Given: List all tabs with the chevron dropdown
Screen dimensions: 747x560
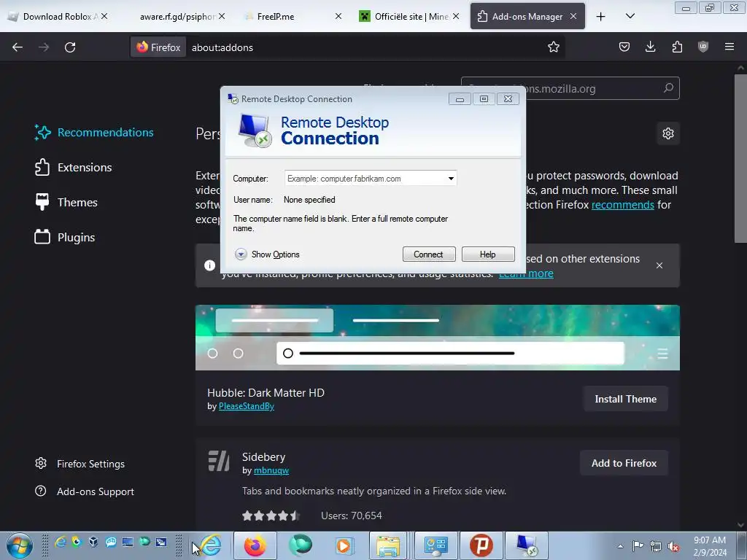Looking at the screenshot, I should click(x=630, y=17).
